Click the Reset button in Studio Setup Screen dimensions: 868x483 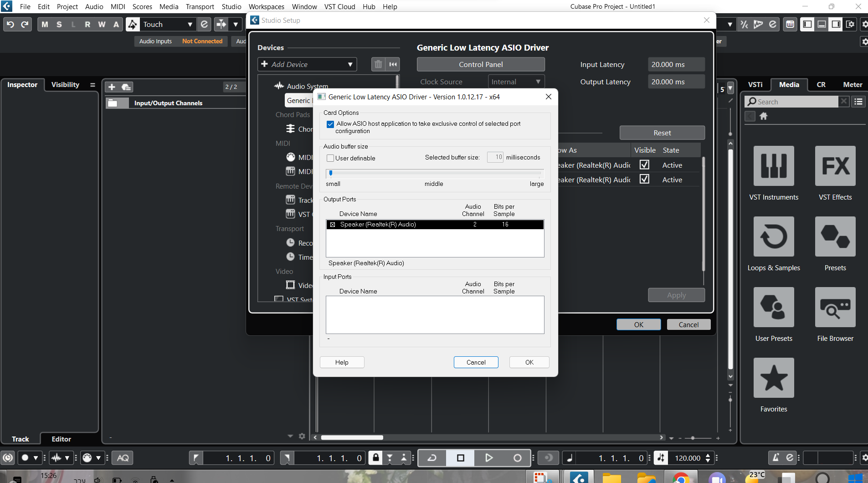[662, 133]
